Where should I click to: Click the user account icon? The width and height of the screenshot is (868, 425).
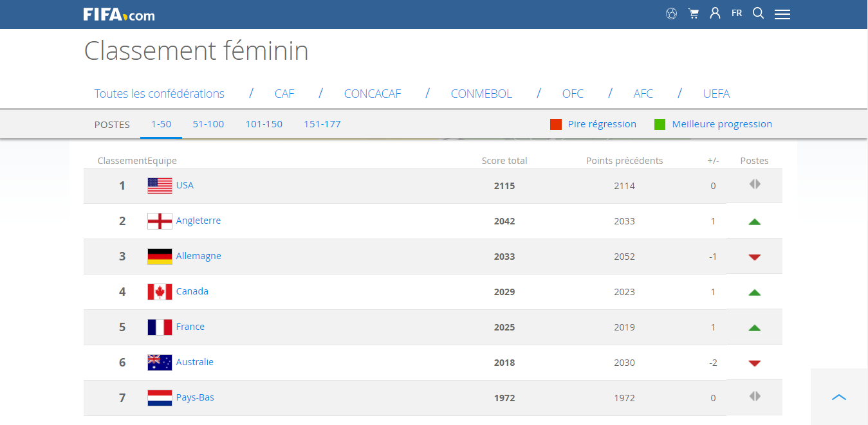click(x=715, y=14)
